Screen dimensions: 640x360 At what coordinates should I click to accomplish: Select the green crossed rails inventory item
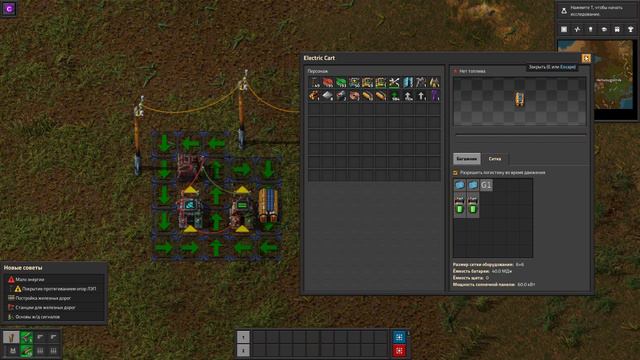point(394,82)
